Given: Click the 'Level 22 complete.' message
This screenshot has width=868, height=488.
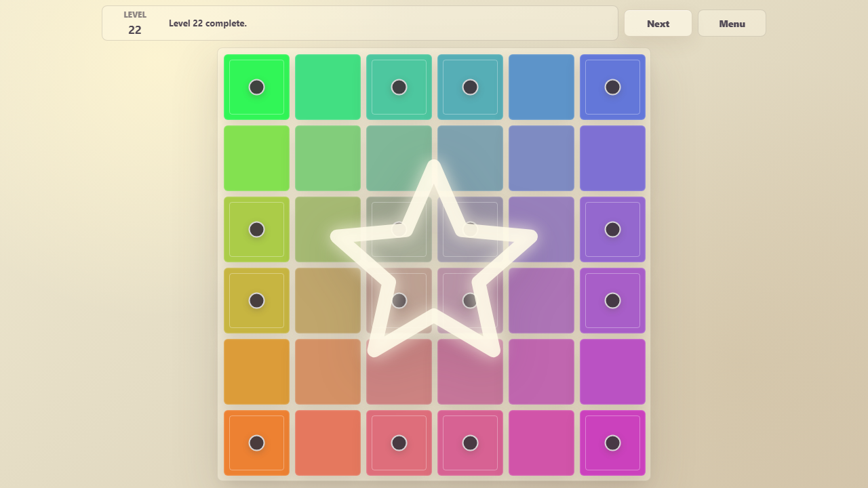Looking at the screenshot, I should (x=208, y=23).
